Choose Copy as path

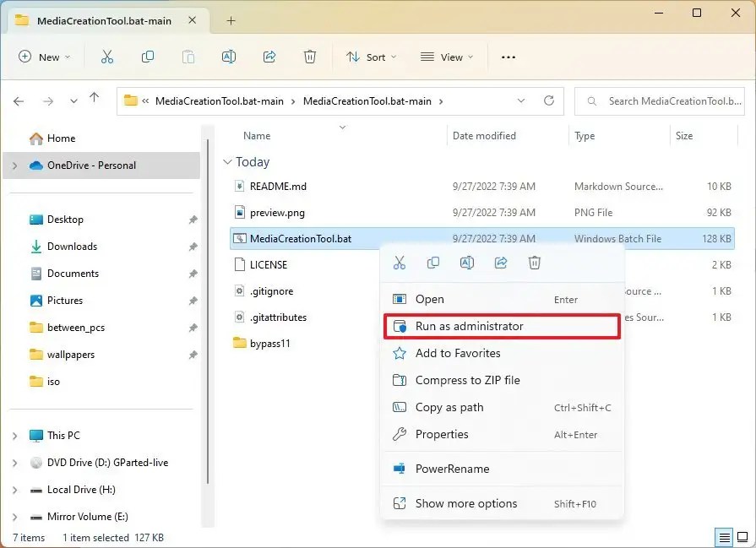pyautogui.click(x=502, y=407)
